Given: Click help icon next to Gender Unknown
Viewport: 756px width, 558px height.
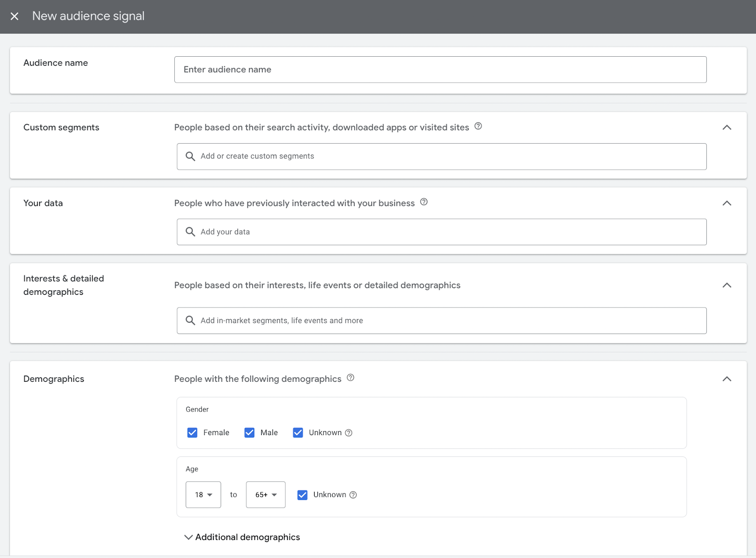Looking at the screenshot, I should [x=349, y=433].
